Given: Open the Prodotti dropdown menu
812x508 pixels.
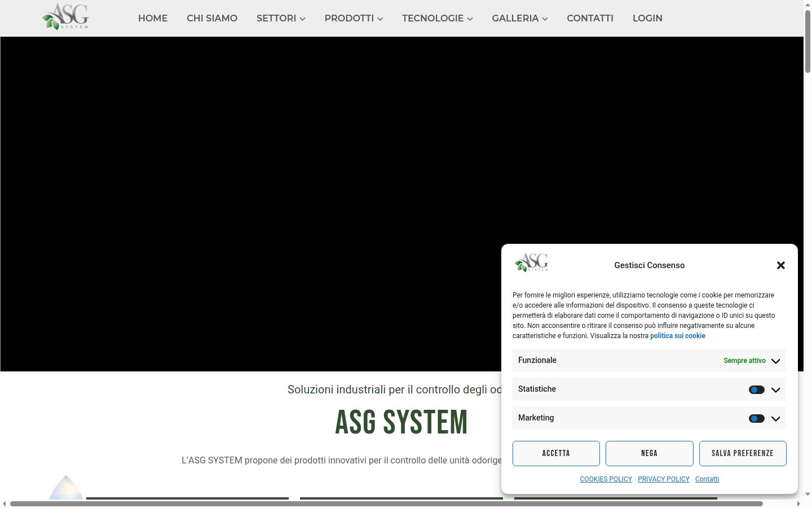Looking at the screenshot, I should pyautogui.click(x=354, y=18).
